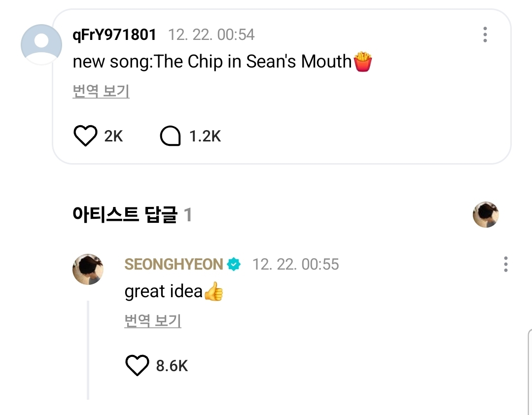Open SEONGHYEON's profile picture beside the reply
Screen dimensions: 532x415
[88, 269]
